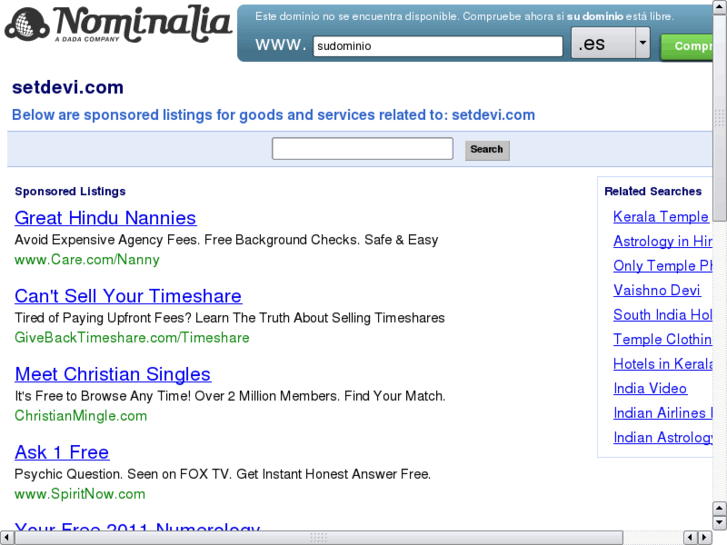Click the horizontal scrollbar right arrow
The height and width of the screenshot is (545, 727).
click(x=705, y=538)
